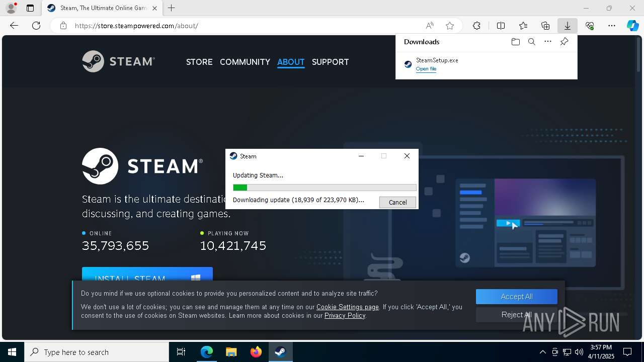The image size is (644, 362).
Task: Open network icon in system tray
Action: (567, 352)
